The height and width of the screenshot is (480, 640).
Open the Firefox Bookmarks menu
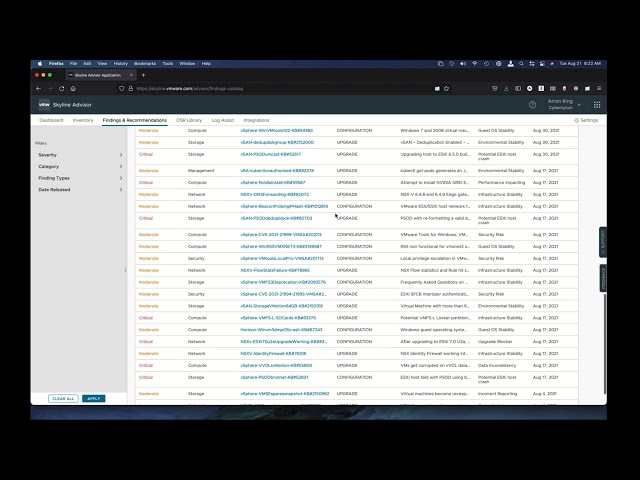[x=145, y=64]
